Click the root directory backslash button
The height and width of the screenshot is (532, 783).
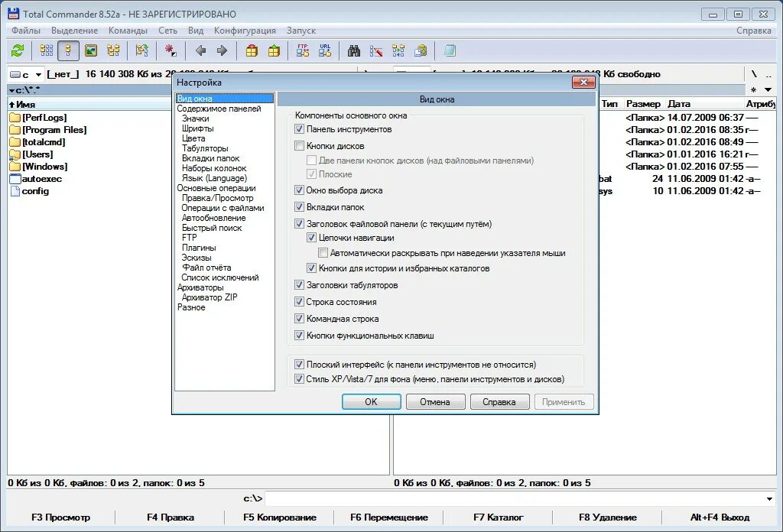point(753,74)
